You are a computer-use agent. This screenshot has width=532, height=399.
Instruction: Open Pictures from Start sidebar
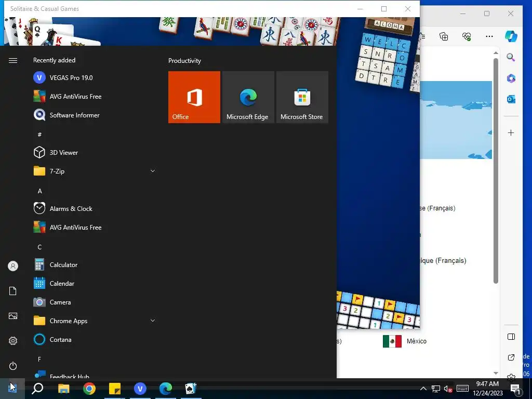[13, 316]
